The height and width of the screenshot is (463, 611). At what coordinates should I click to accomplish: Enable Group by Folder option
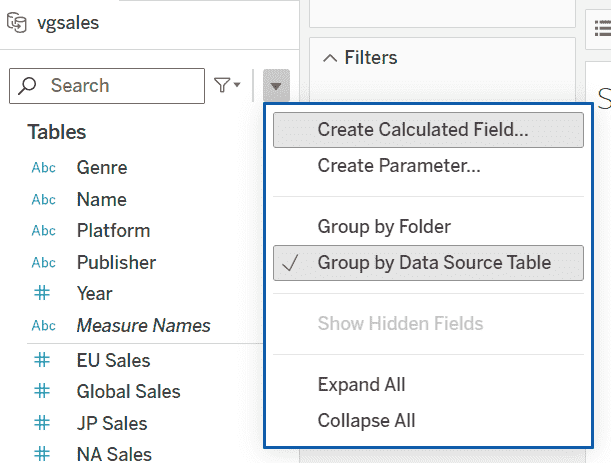[384, 227]
